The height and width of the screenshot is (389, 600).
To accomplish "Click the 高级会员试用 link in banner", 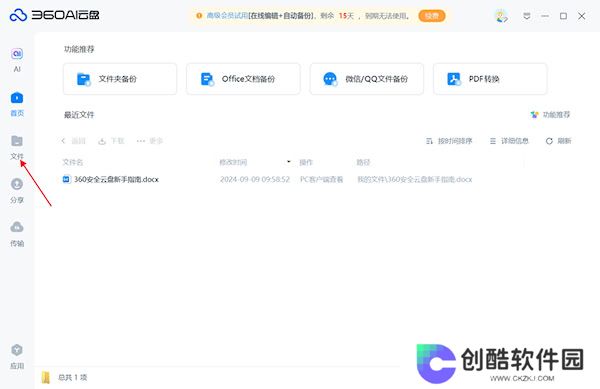I will pos(227,16).
